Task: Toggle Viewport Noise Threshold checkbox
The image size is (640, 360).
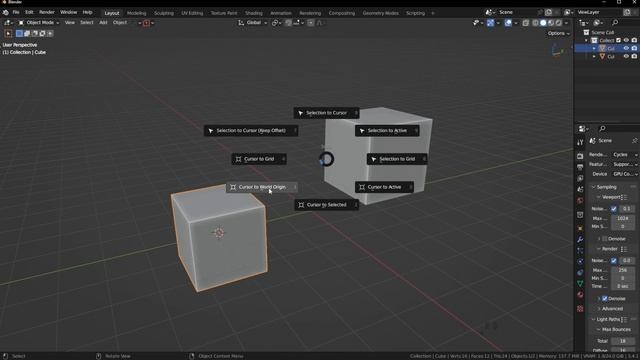Action: (x=613, y=209)
